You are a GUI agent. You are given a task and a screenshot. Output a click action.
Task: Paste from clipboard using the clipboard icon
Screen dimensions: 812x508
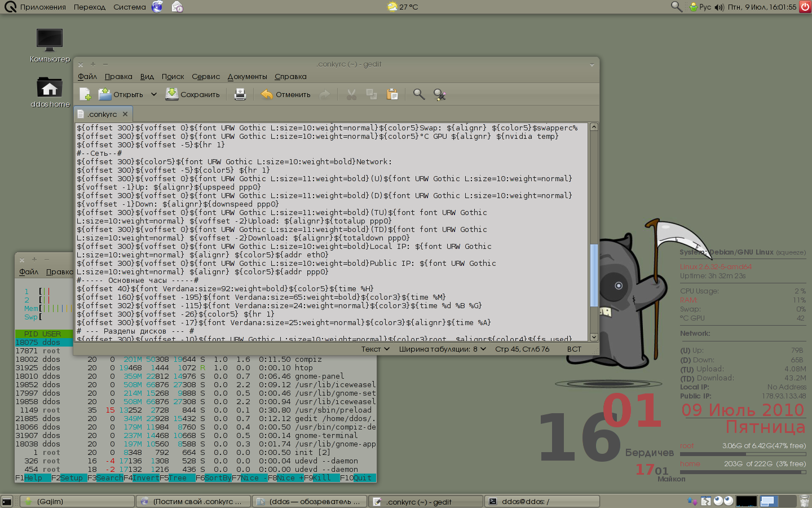392,94
